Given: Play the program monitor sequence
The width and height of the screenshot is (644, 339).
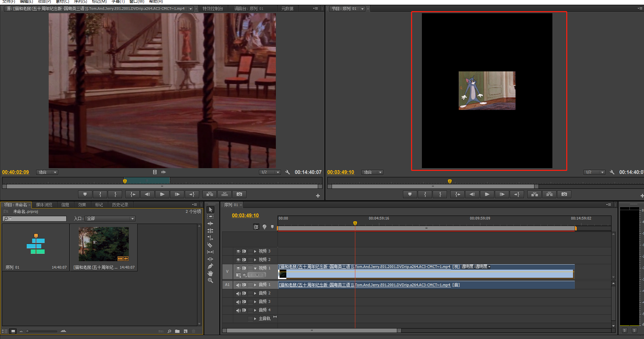Looking at the screenshot, I should (487, 194).
